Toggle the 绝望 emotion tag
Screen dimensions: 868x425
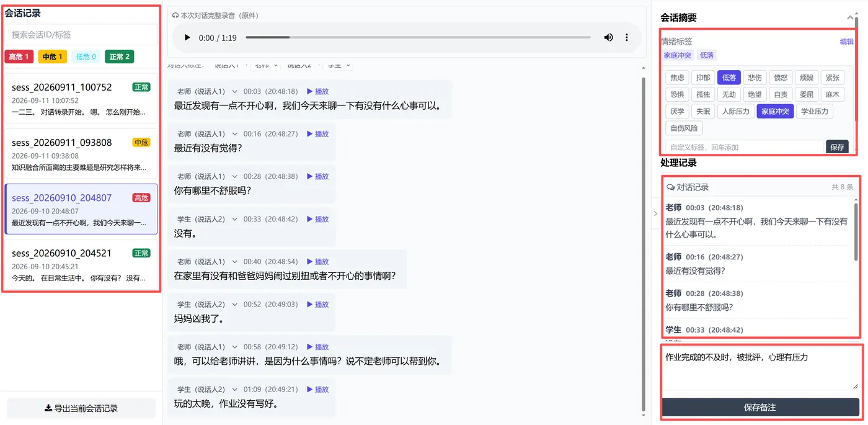755,94
